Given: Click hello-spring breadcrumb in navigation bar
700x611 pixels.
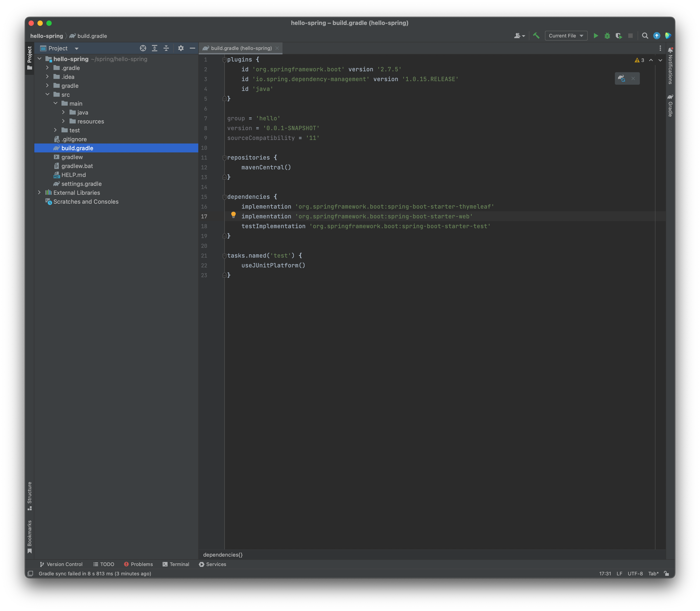Looking at the screenshot, I should [47, 36].
